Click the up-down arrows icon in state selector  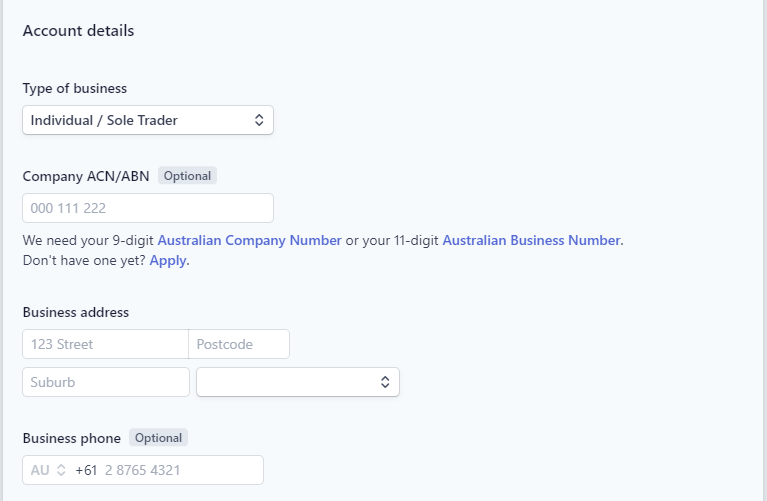coord(385,382)
